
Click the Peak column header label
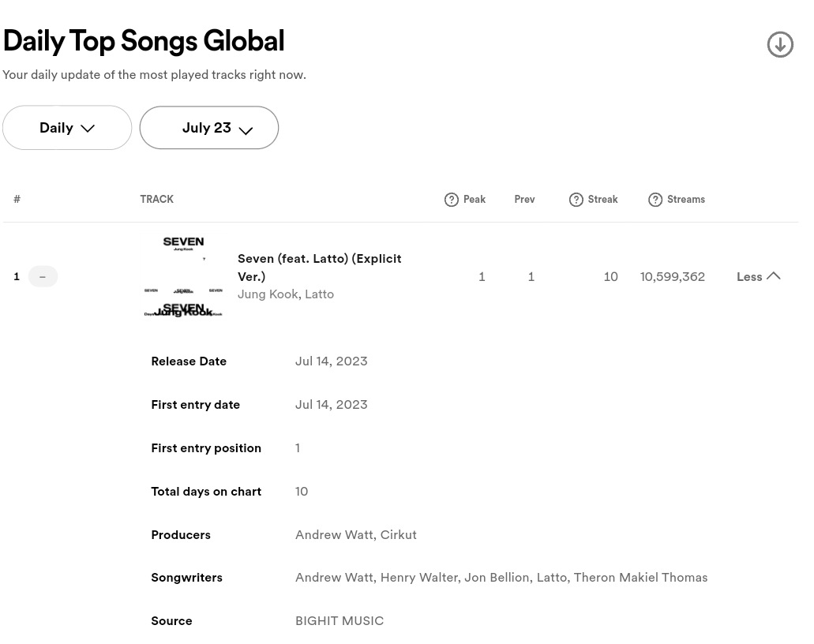475,199
